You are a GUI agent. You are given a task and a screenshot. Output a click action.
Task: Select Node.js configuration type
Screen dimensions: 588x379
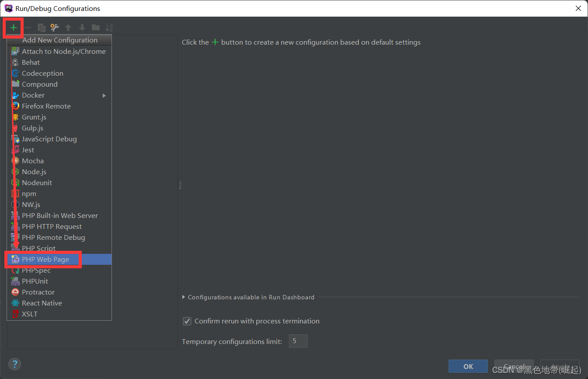[59, 172]
